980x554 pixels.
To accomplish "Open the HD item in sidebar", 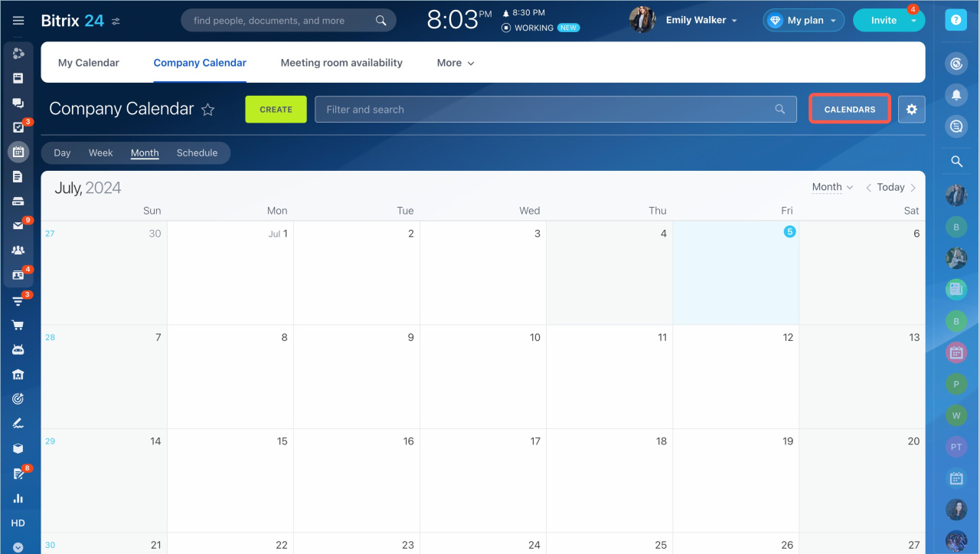I will pos(18,523).
